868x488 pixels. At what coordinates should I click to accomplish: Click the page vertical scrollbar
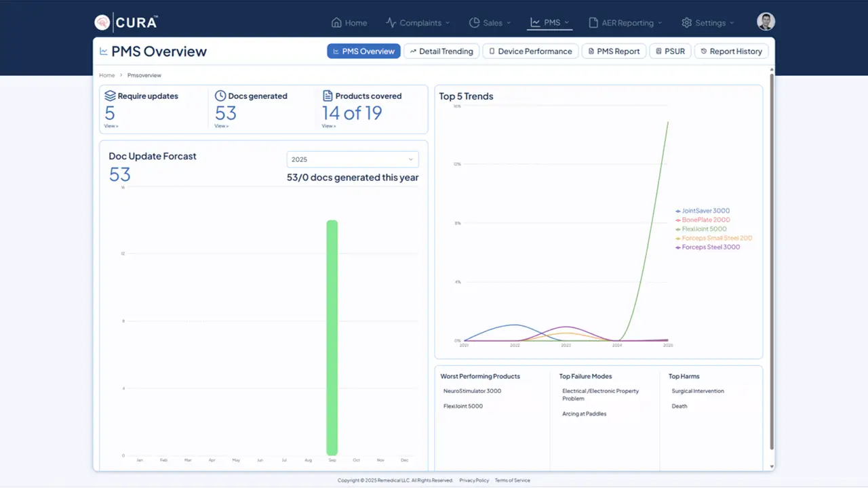click(771, 261)
